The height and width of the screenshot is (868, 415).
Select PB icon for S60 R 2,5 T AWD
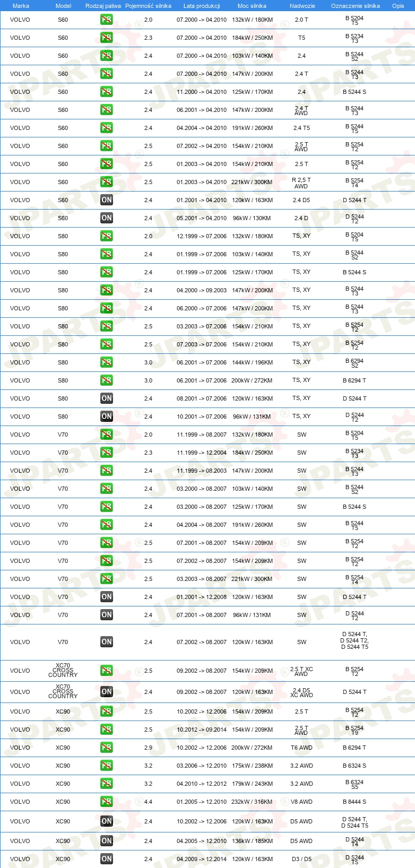tap(106, 182)
